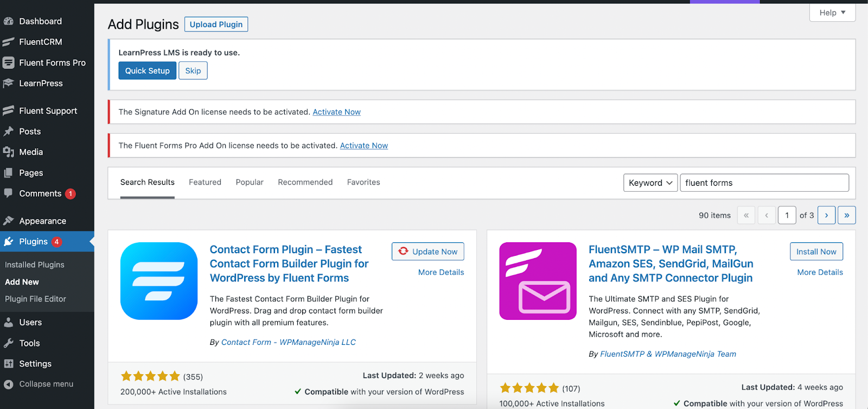Open the Appearance menu label
The width and height of the screenshot is (868, 409).
[43, 221]
